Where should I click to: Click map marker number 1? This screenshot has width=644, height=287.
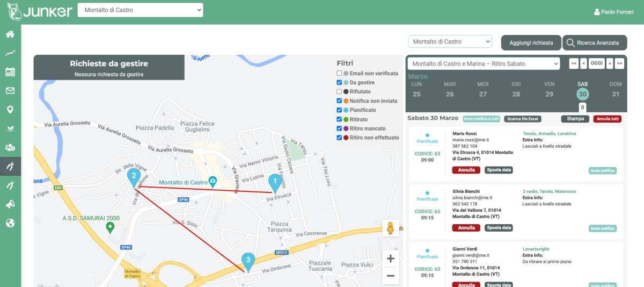click(275, 183)
